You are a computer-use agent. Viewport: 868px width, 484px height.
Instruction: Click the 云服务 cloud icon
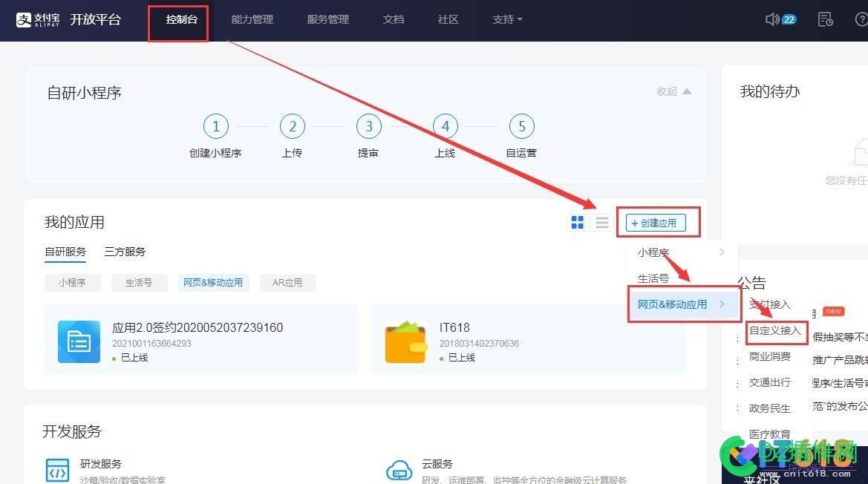(x=399, y=470)
